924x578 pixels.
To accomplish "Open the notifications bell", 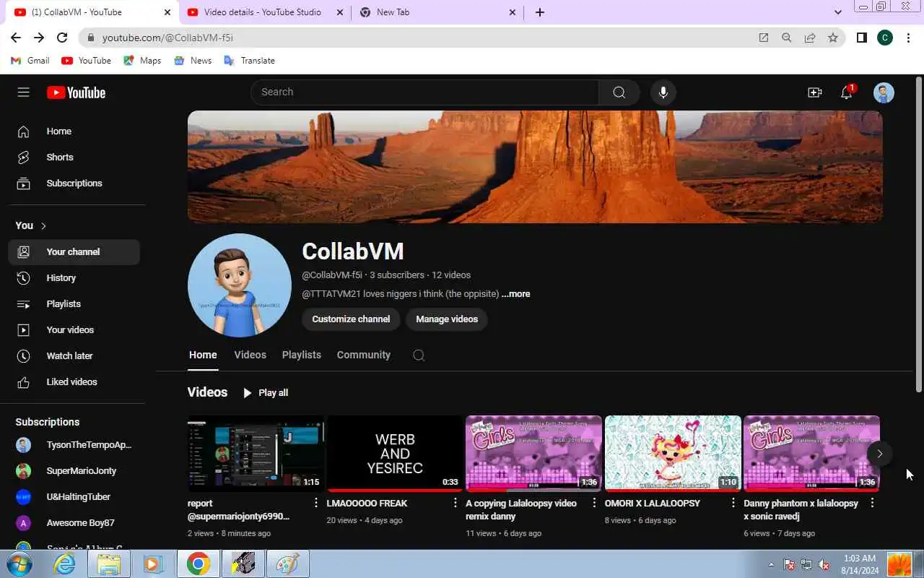I will point(847,92).
